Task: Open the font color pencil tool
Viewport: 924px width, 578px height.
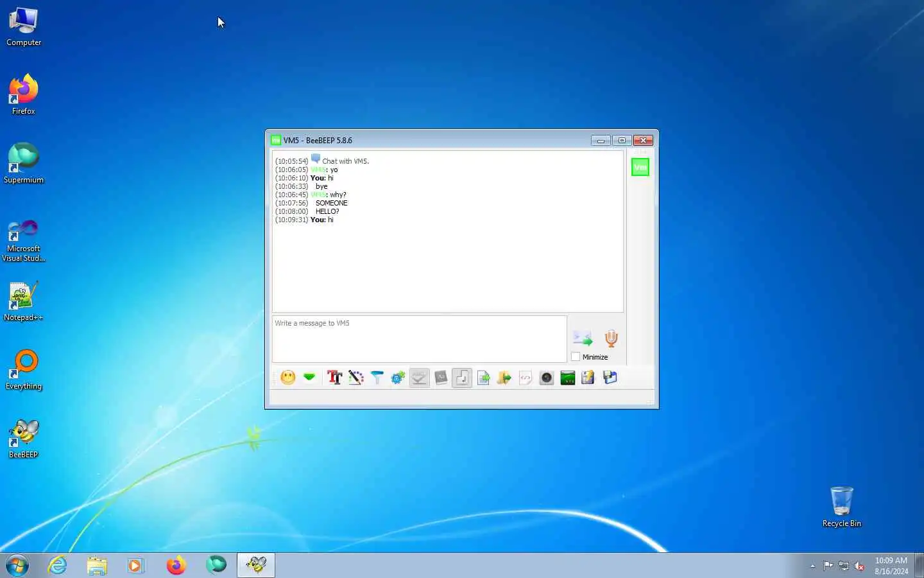Action: 355,378
